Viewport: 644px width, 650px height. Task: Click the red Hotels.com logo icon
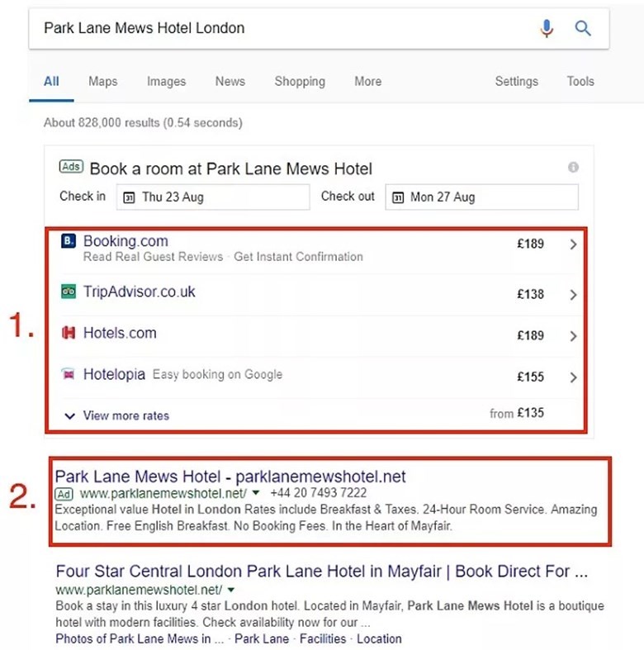click(x=69, y=333)
